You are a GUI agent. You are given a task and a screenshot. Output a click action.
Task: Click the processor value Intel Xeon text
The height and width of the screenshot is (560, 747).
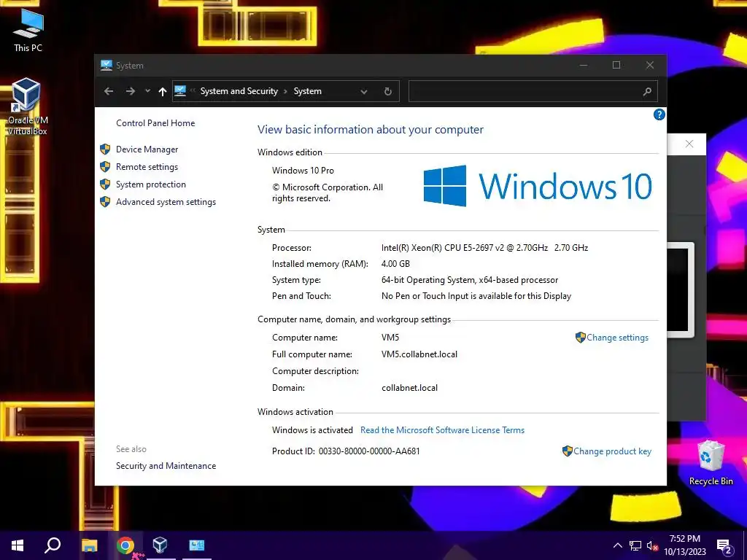click(484, 248)
